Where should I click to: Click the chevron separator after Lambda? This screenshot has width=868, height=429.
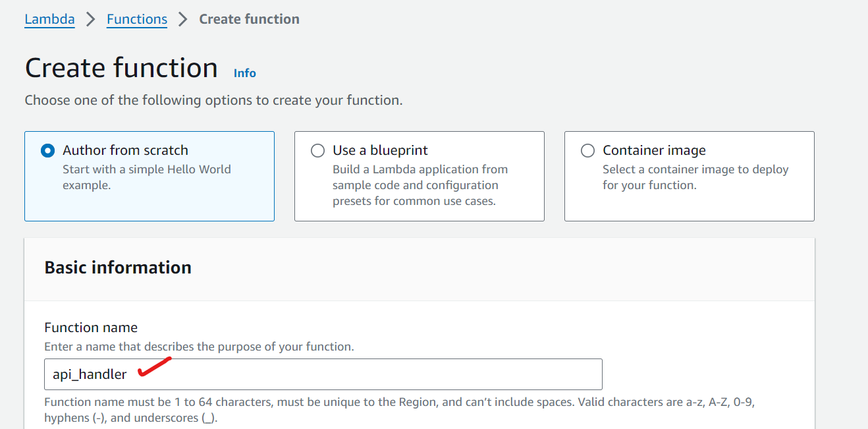coord(91,19)
